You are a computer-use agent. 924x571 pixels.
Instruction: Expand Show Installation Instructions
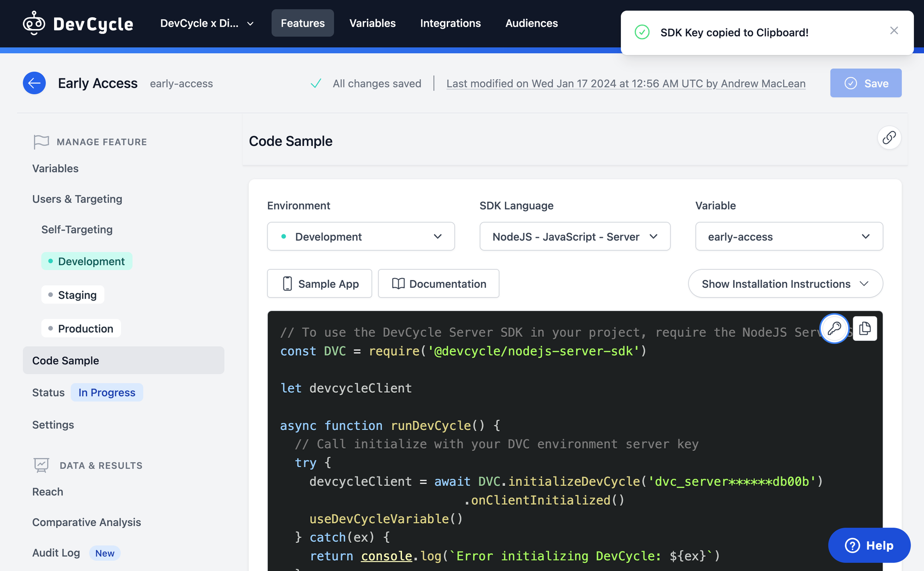pyautogui.click(x=785, y=284)
